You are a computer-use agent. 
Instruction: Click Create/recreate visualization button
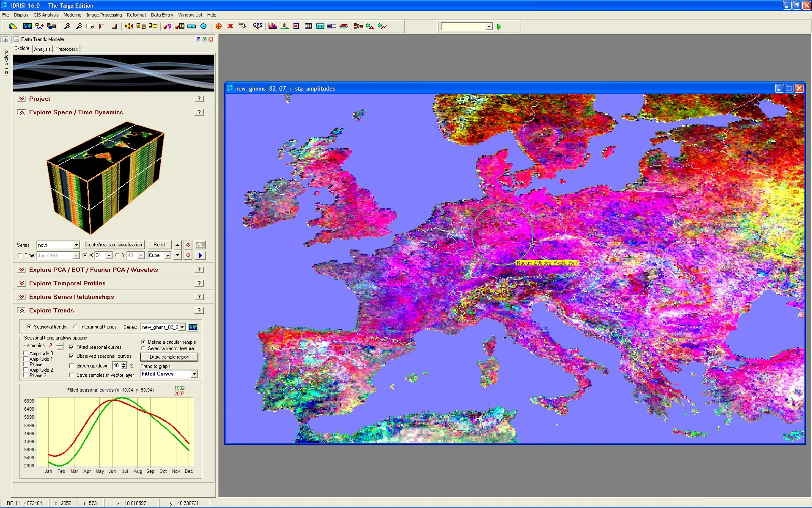click(x=113, y=245)
